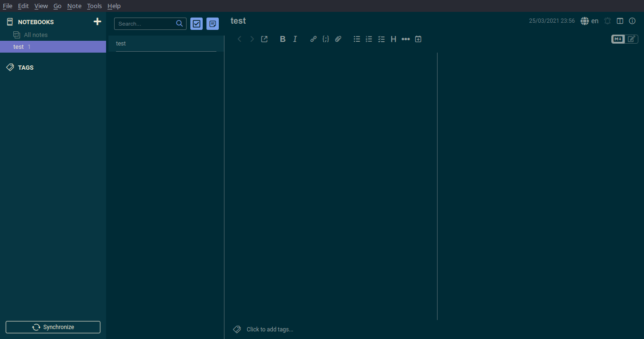Viewport: 644px width, 339px height.
Task: Open the note in an external editor
Action: (264, 39)
